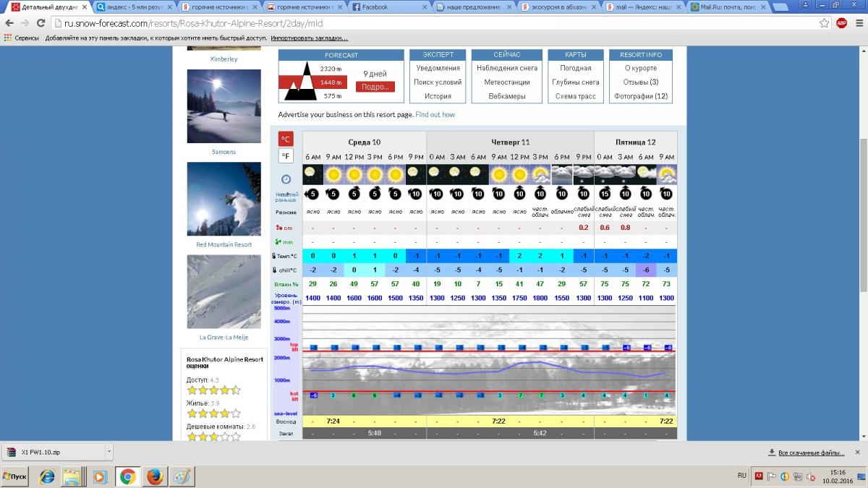Open Вебкамеры link
The width and height of the screenshot is (868, 488).
pos(507,96)
